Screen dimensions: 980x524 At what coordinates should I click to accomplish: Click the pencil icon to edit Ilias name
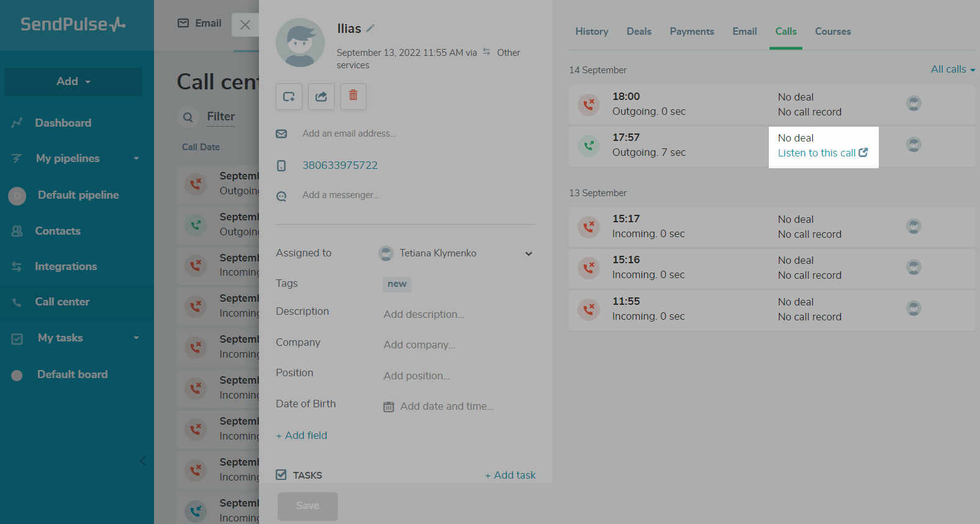(371, 29)
